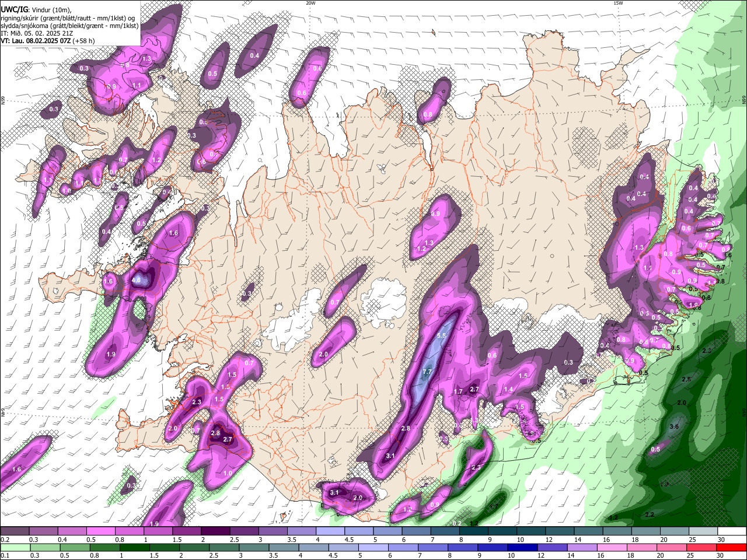Select the upper scale pink swatch between 0.5 and 0.8
Viewport: 747px width, 560px height.
[100, 531]
